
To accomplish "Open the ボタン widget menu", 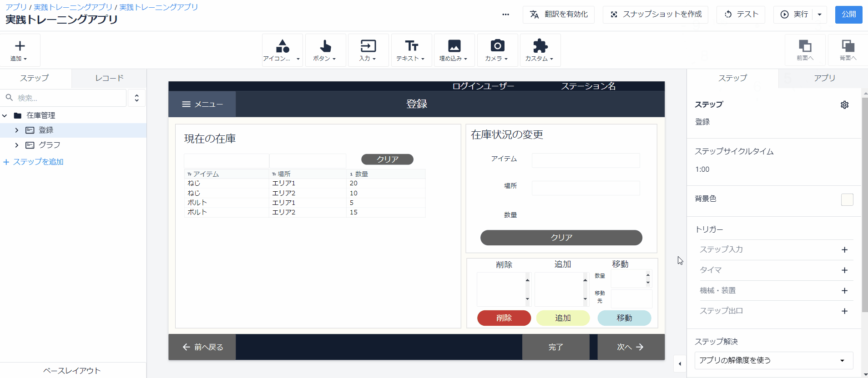I will click(325, 50).
